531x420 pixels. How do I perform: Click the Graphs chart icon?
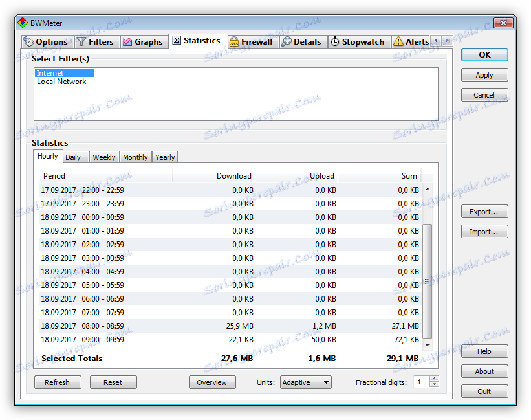127,41
